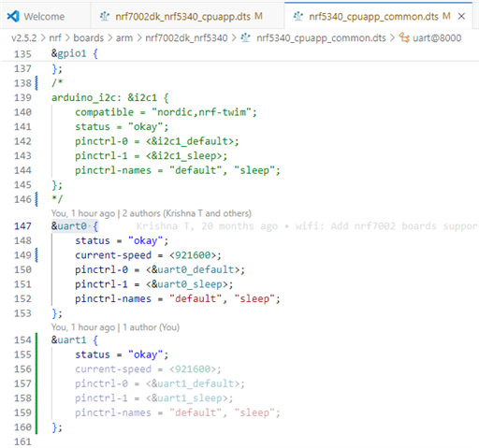Image resolution: width=479 pixels, height=448 pixels.
Task: Click 'status = "okay";' on line 155
Action: coord(122,354)
